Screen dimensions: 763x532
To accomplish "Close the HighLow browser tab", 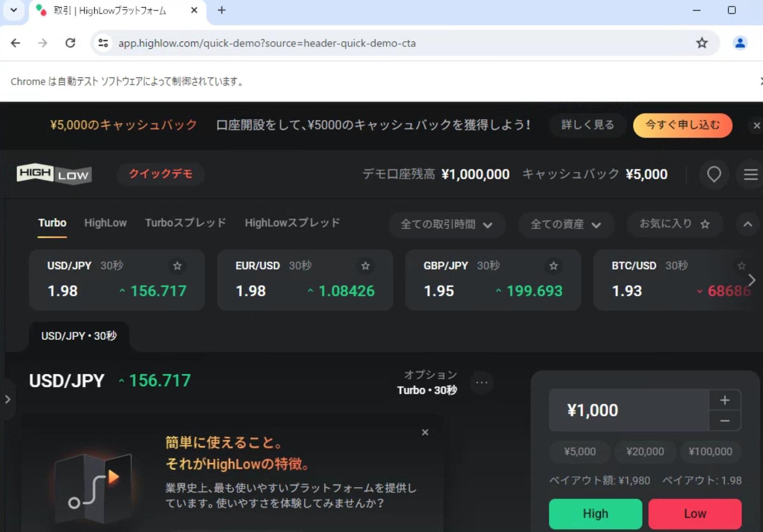I will click(194, 10).
